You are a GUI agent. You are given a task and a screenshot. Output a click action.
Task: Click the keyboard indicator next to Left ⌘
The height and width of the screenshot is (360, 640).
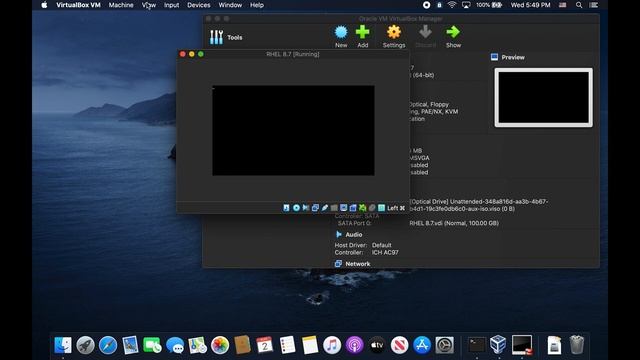(x=381, y=208)
